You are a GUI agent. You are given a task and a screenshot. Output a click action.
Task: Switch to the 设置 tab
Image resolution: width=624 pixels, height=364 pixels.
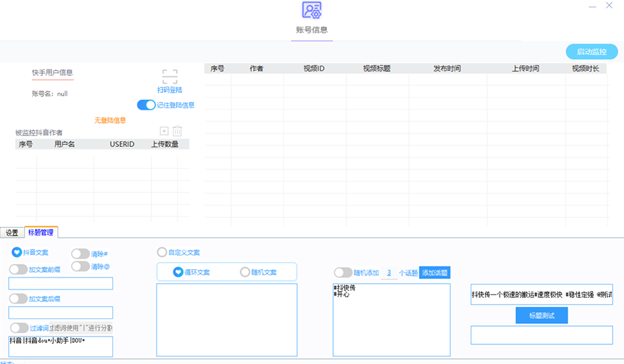click(12, 233)
